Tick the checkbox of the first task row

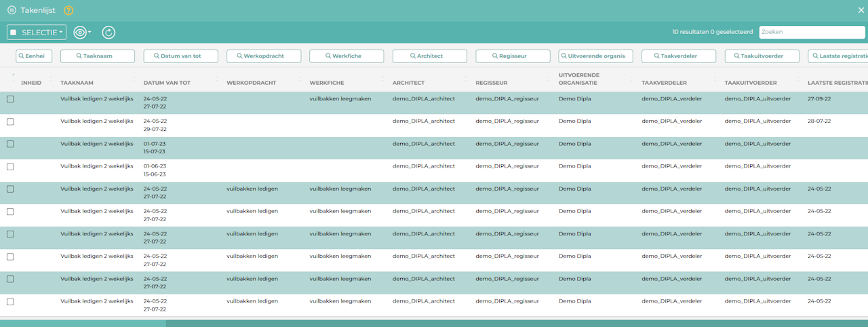(x=10, y=99)
